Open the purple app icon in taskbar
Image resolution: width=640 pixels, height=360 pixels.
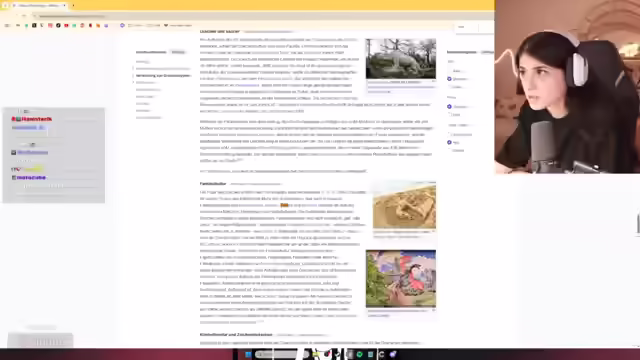click(392, 354)
